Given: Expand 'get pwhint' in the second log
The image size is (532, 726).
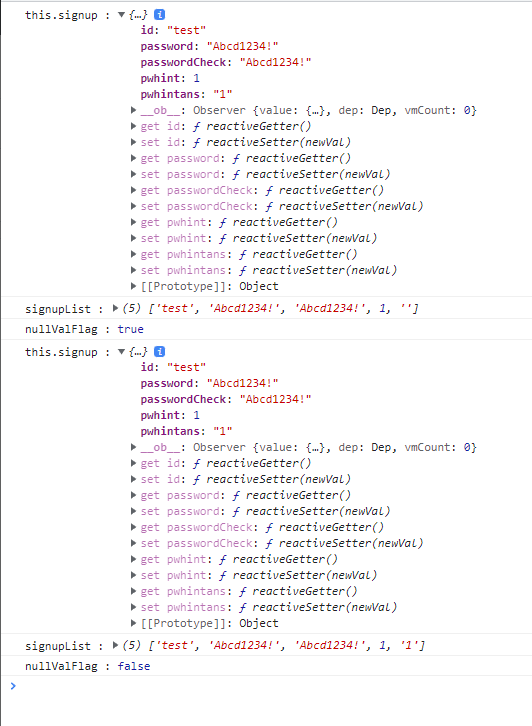Looking at the screenshot, I should [133, 559].
